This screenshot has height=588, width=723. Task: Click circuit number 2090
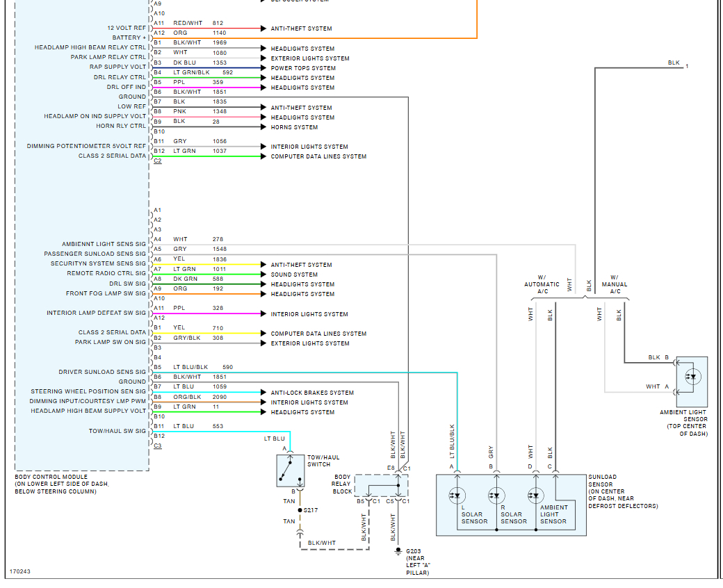220,397
